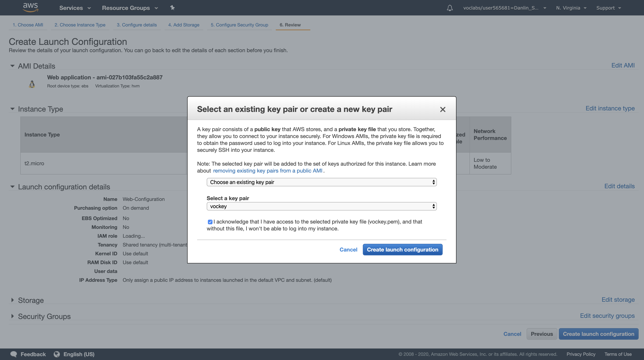The image size is (644, 360).
Task: Open the notifications bell icon
Action: pos(450,8)
